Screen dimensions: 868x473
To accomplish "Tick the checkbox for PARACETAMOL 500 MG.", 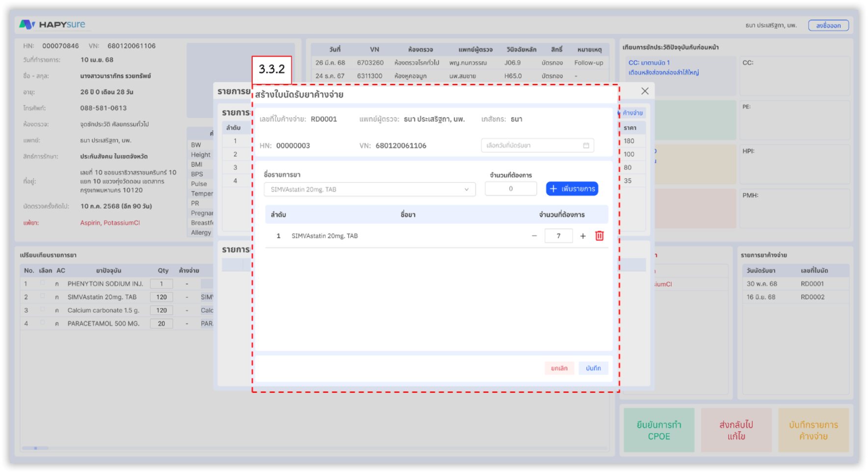I will (43, 323).
